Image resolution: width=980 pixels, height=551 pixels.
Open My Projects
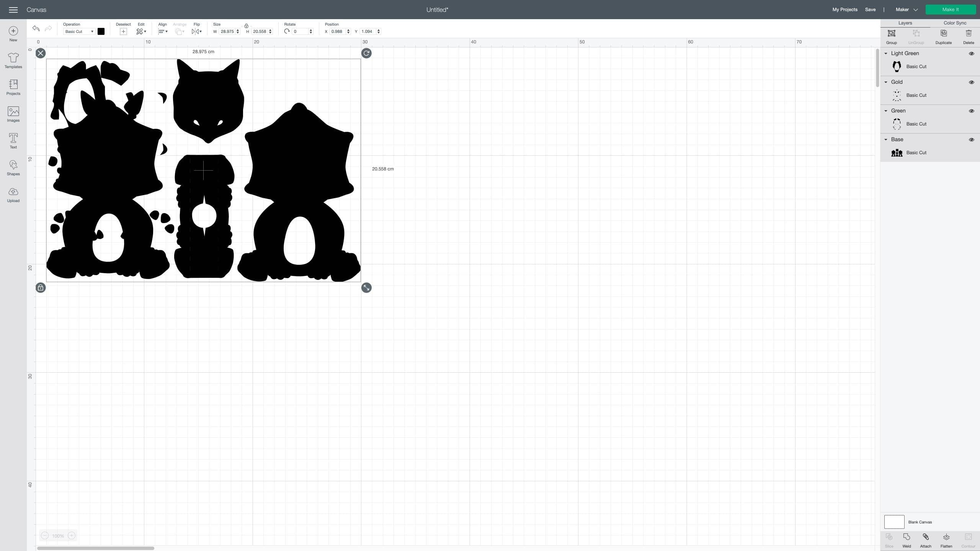844,10
